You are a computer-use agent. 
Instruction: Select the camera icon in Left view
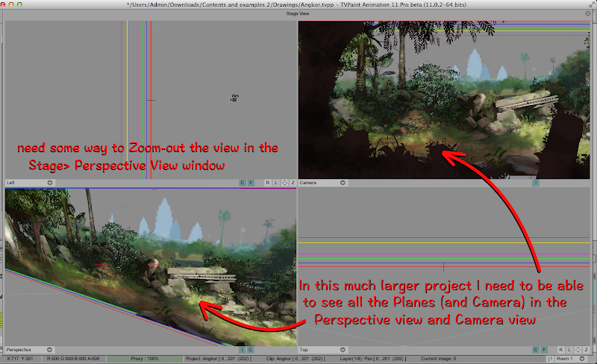[234, 98]
